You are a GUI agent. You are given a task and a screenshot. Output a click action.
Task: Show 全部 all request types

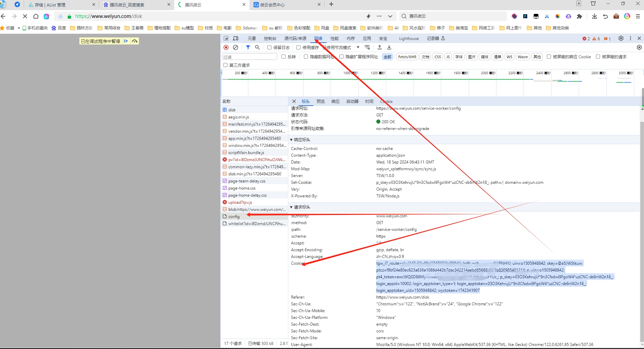[x=387, y=57]
